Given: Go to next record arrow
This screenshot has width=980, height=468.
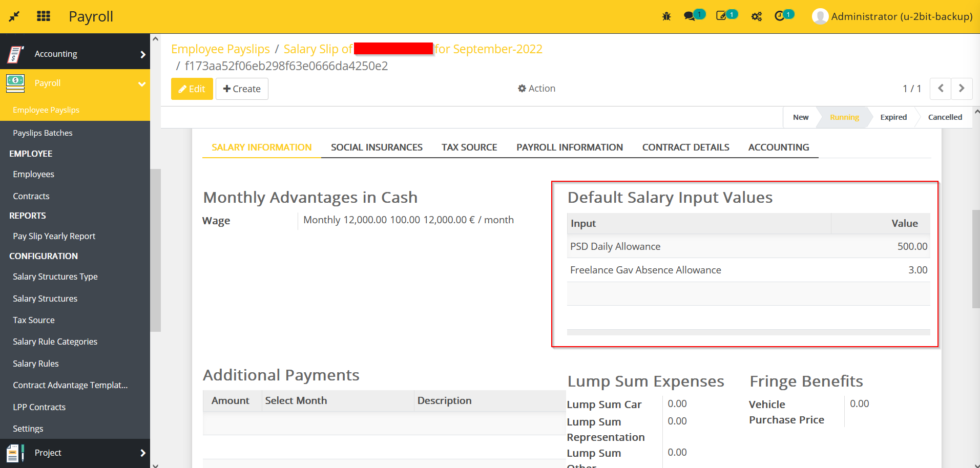Looking at the screenshot, I should pos(962,89).
